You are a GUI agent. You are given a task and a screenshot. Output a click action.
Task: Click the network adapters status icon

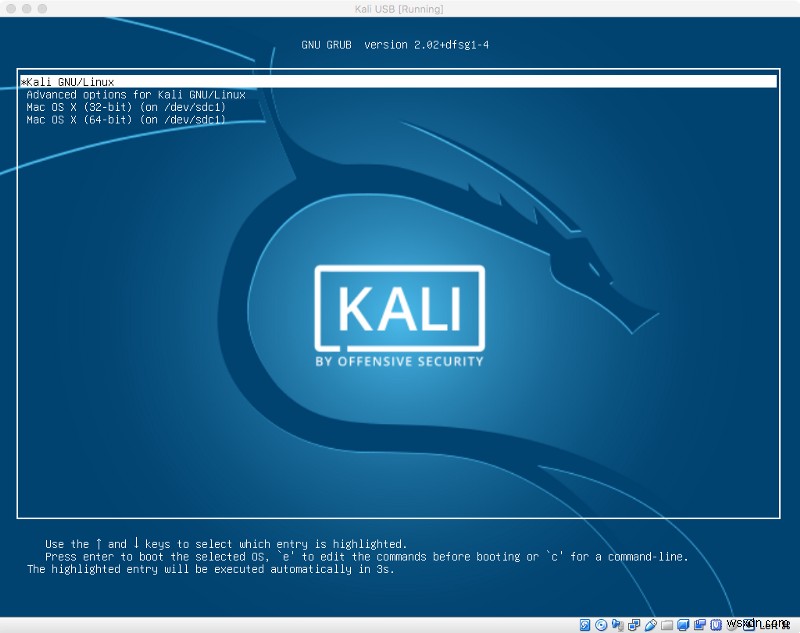[x=634, y=625]
